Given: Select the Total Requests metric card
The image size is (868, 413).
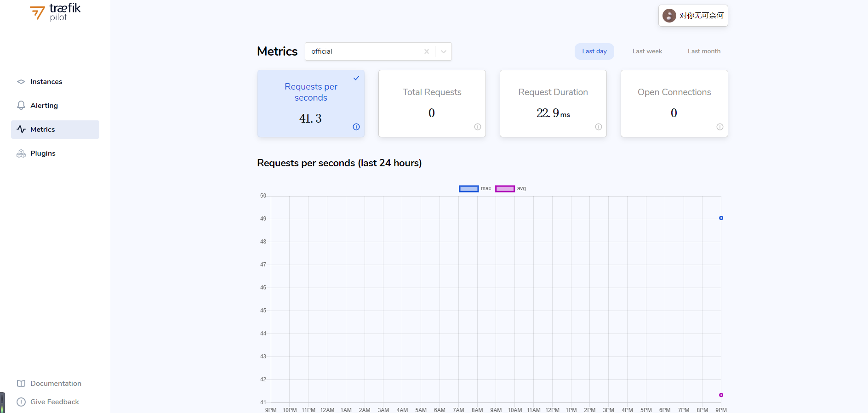Looking at the screenshot, I should [x=432, y=103].
